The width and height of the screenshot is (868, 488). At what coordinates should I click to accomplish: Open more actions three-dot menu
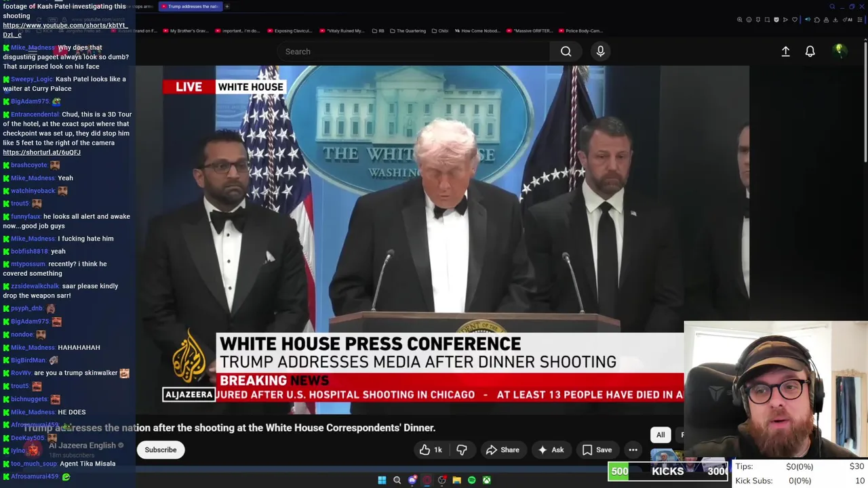[x=633, y=450]
